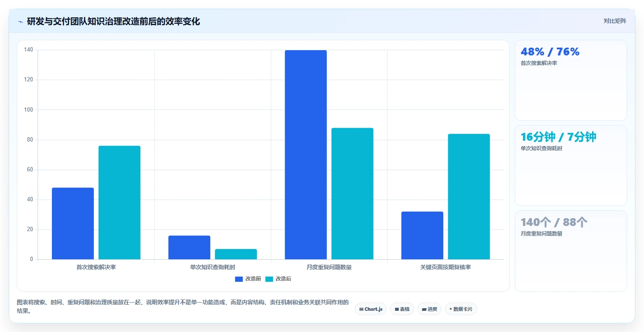The width and height of the screenshot is (644, 332).
Task: Click the 改造前 bar for 月度重复问题数量
Action: 306,155
